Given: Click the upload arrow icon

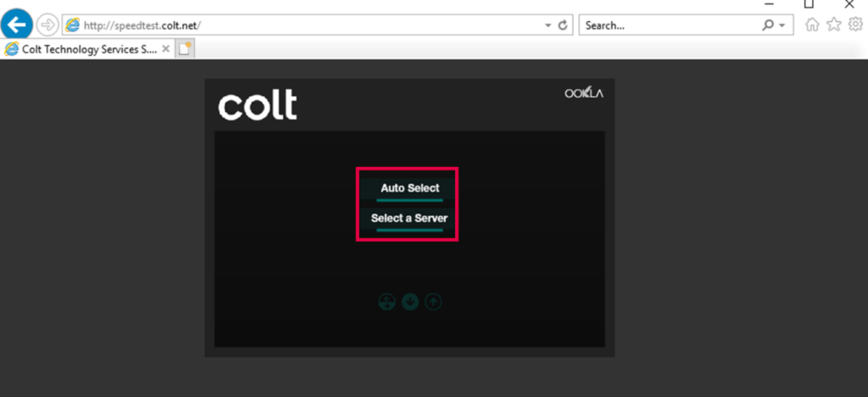Looking at the screenshot, I should pyautogui.click(x=433, y=302).
